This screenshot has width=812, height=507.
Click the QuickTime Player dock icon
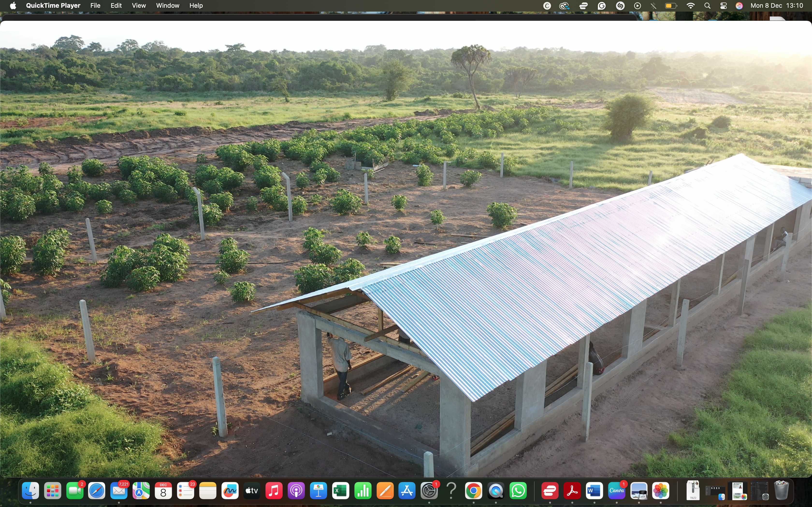[496, 491]
